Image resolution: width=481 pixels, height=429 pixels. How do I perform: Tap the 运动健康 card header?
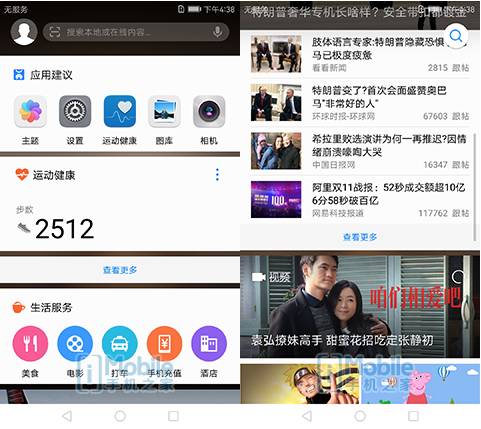45,175
